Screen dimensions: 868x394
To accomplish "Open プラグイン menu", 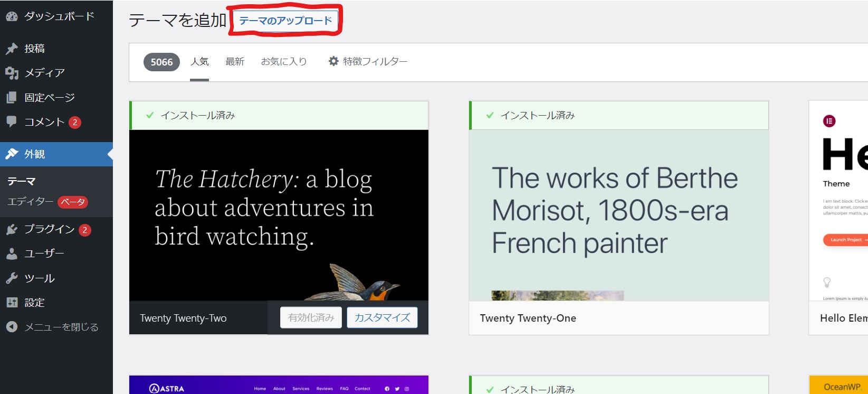I will (x=56, y=229).
